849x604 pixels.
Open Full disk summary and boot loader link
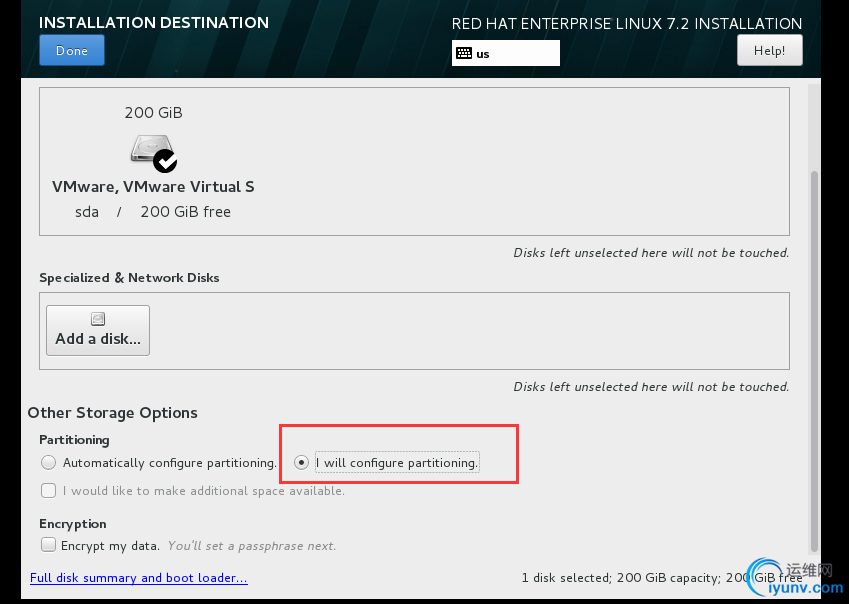tap(139, 578)
